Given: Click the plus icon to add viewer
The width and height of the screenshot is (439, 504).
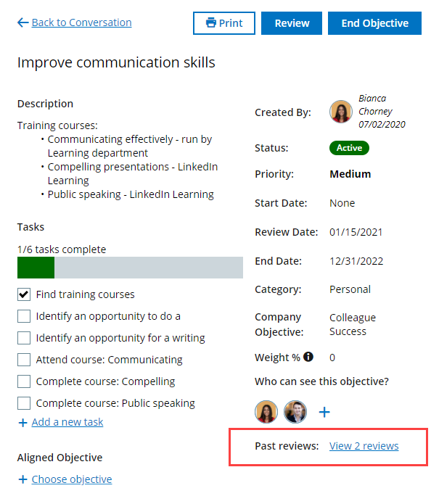Looking at the screenshot, I should click(324, 412).
